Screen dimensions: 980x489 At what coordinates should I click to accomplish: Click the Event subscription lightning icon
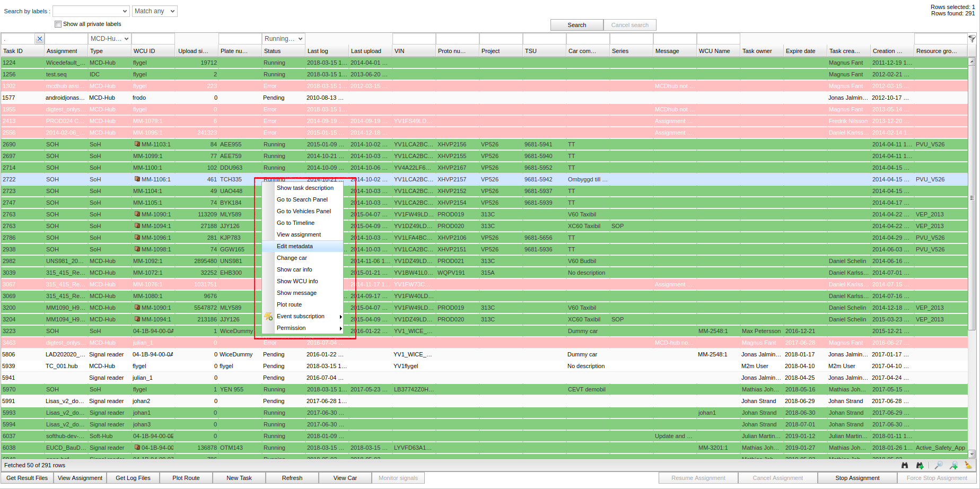point(269,317)
